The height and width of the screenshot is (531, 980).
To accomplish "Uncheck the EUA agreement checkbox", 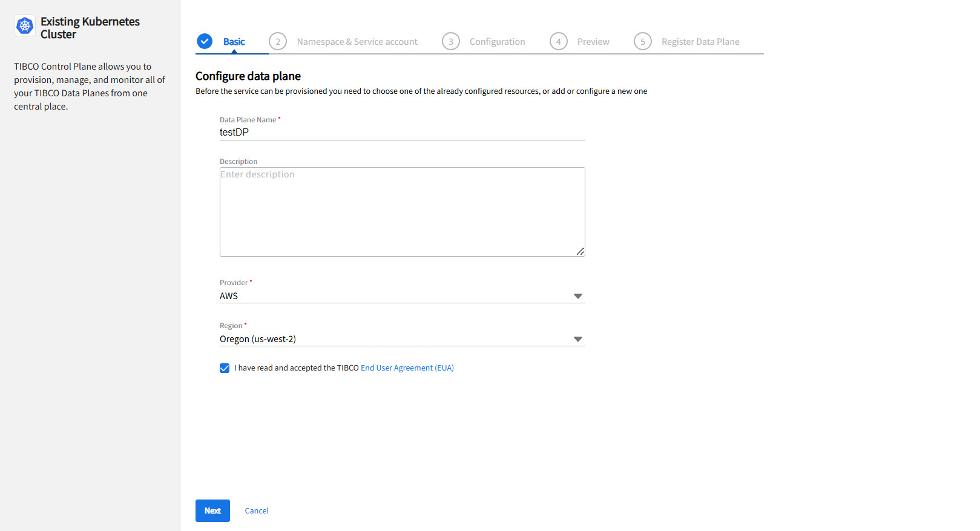I will [225, 368].
